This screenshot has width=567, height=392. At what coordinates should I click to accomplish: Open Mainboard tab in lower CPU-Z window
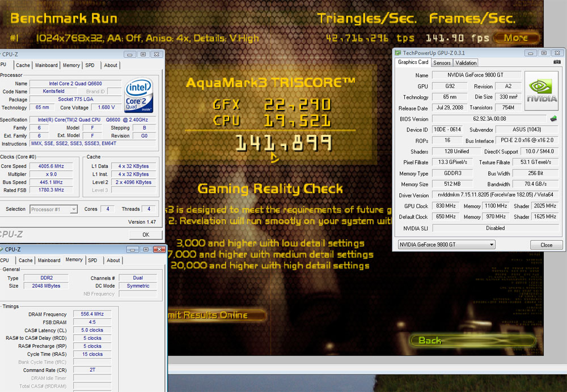pos(49,260)
